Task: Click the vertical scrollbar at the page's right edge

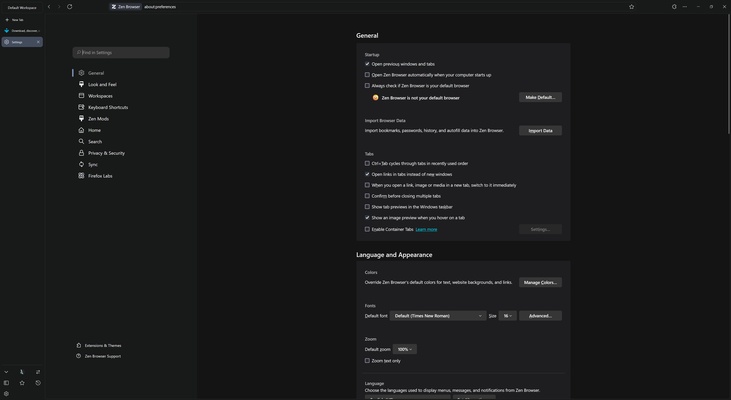Action: [x=729, y=75]
